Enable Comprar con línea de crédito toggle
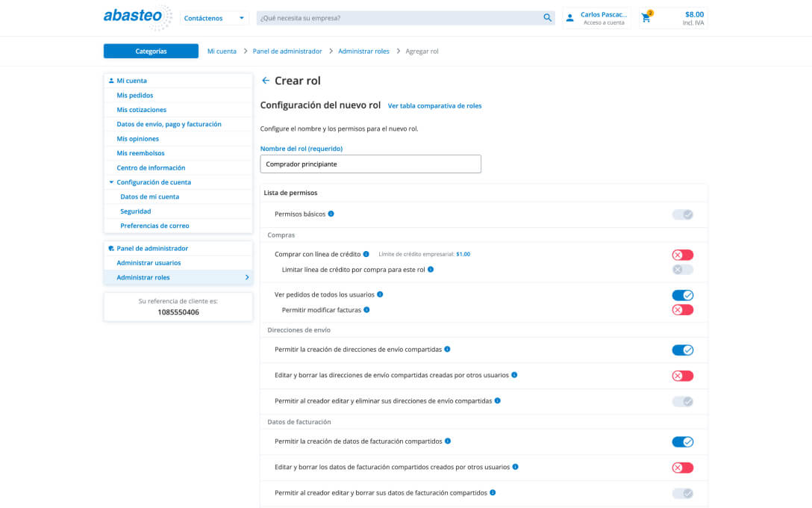The image size is (812, 508). (682, 255)
